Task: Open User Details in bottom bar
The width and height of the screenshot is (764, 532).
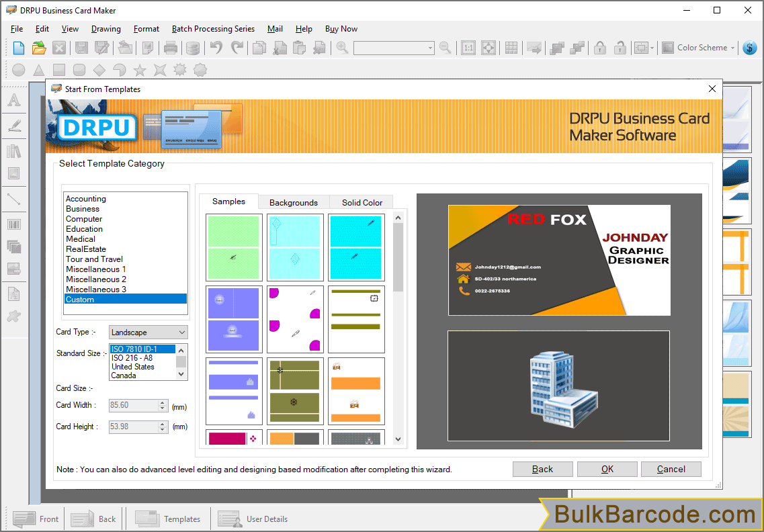Action: 253,519
